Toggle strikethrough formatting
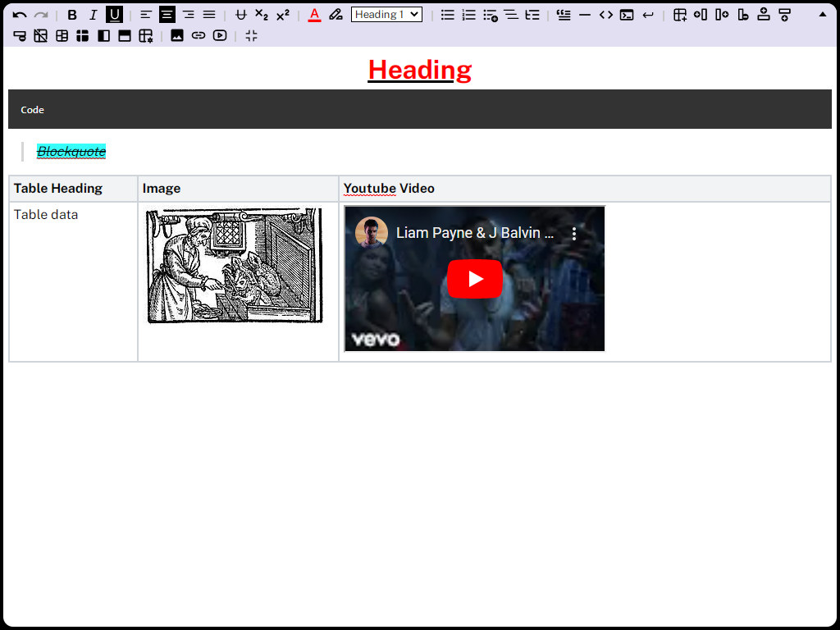The height and width of the screenshot is (630, 840). [241, 15]
